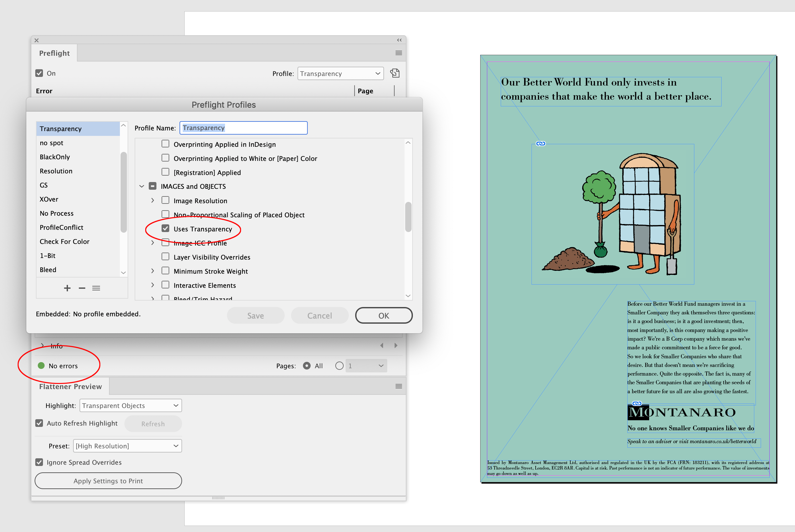
Task: Click the add new preflight profile plus icon
Action: 67,288
